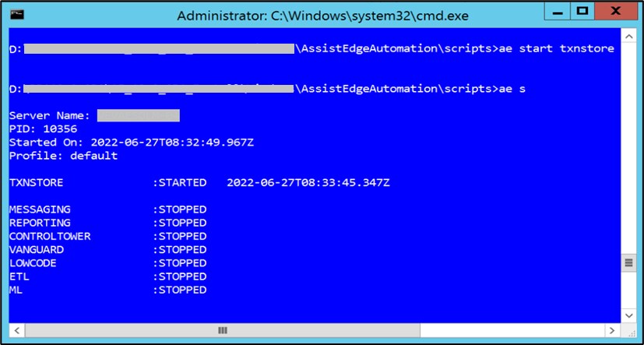Click the 'Started On' timestamp line

(132, 143)
